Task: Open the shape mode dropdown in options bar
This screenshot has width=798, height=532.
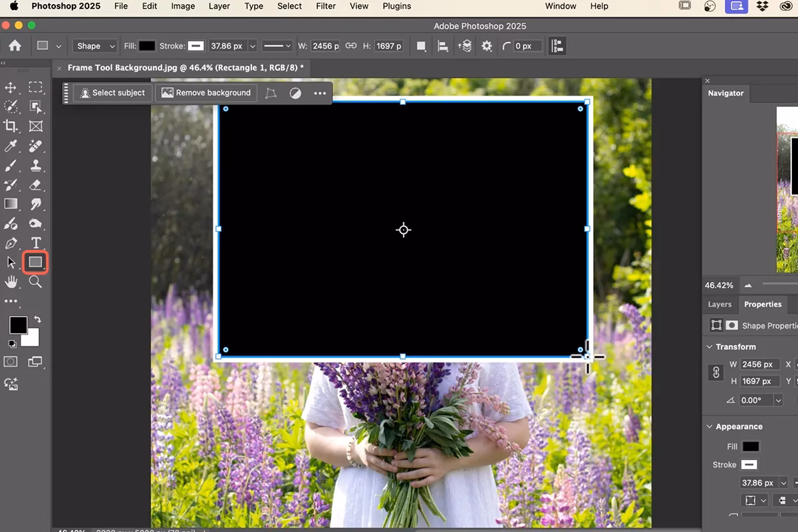Action: coord(94,45)
